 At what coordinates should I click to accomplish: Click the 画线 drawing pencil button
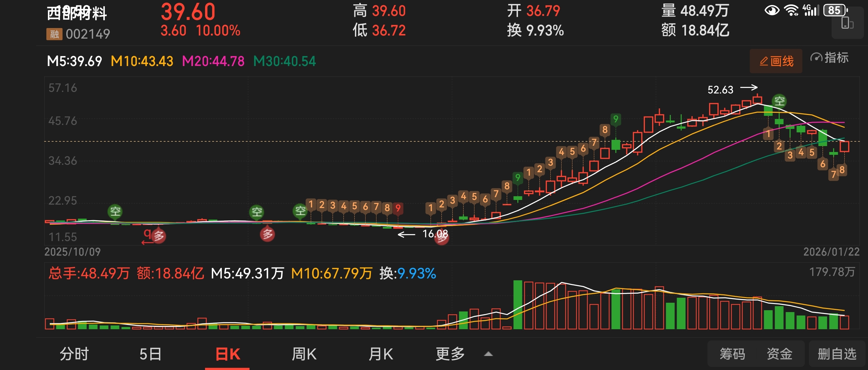776,61
